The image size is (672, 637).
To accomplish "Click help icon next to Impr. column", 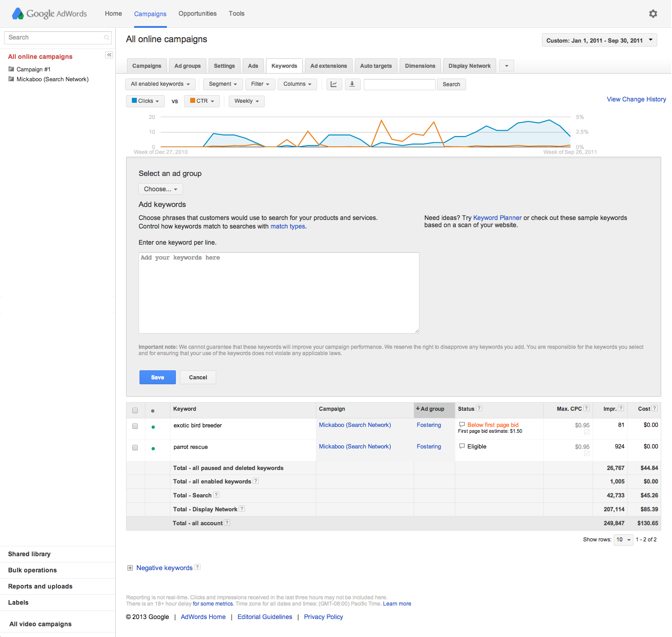I will click(x=621, y=408).
